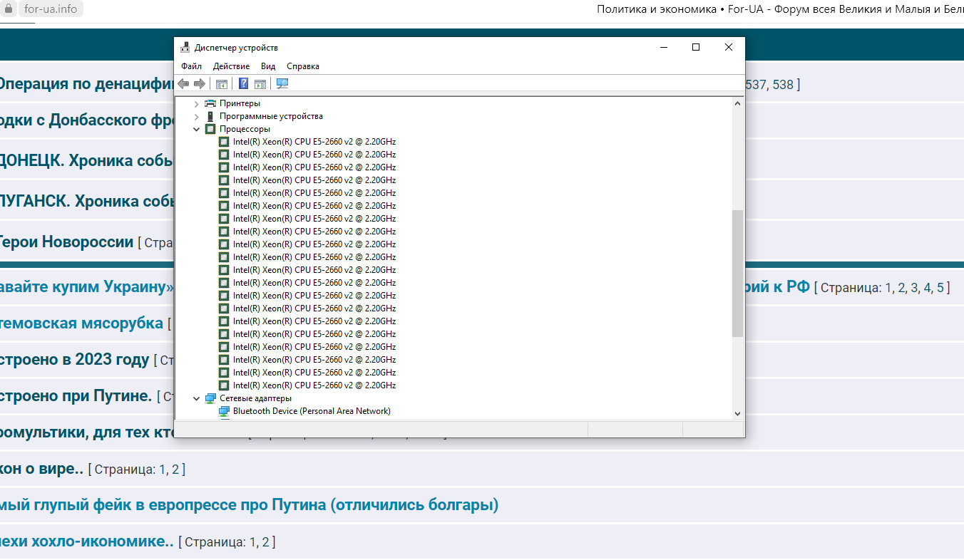Select Bluetooth Device (Personal Area Network) entry
This screenshot has height=560, width=964.
[312, 411]
